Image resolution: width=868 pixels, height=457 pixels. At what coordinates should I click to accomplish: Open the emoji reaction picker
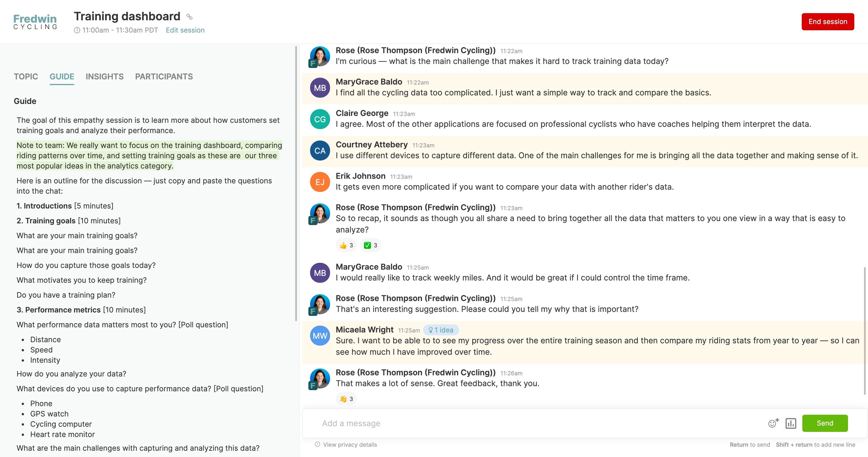tap(773, 423)
